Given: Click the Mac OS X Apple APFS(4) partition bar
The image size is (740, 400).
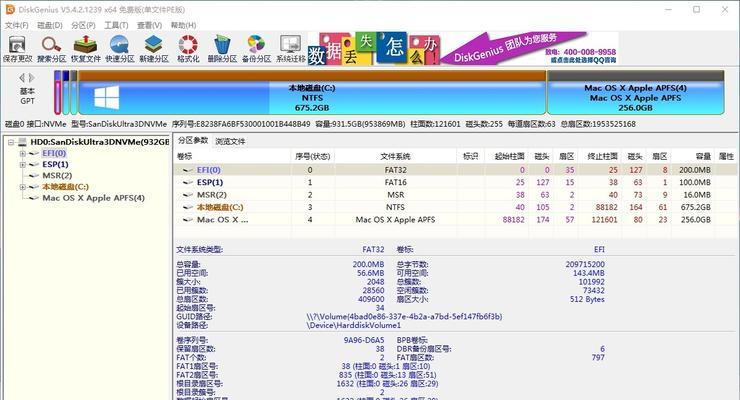Looking at the screenshot, I should [x=635, y=93].
